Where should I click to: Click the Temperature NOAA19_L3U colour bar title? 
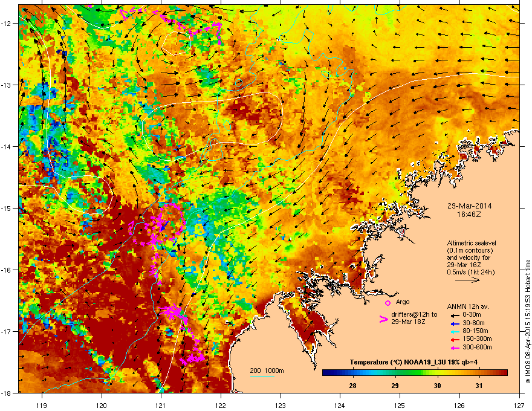(414, 363)
